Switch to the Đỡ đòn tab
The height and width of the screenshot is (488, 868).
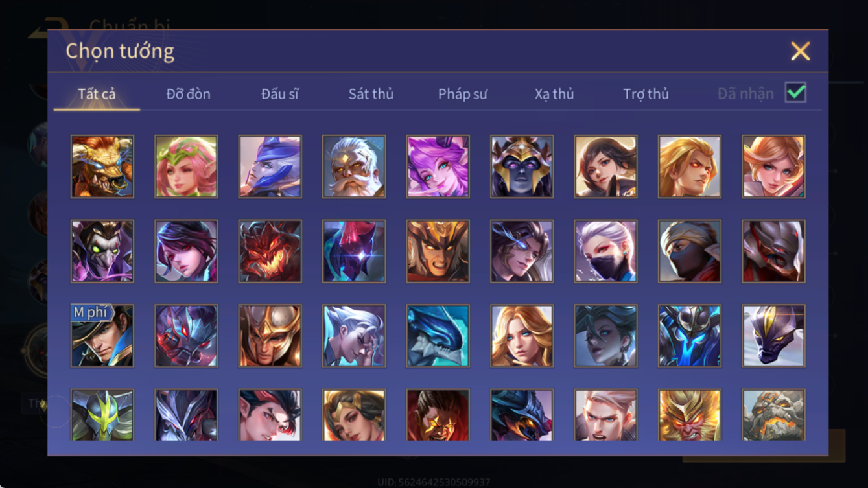tap(188, 94)
